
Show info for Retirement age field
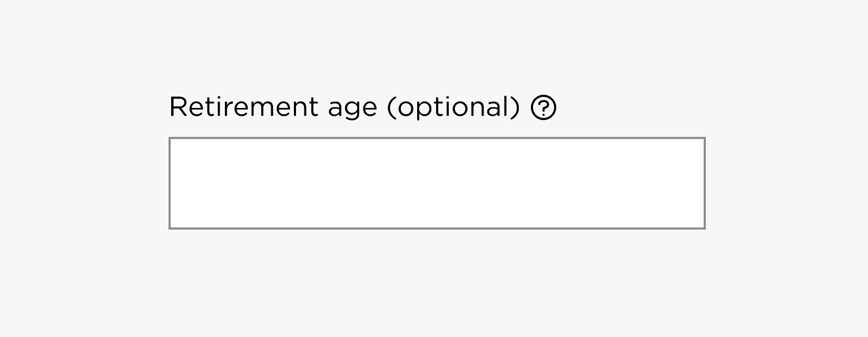[544, 108]
